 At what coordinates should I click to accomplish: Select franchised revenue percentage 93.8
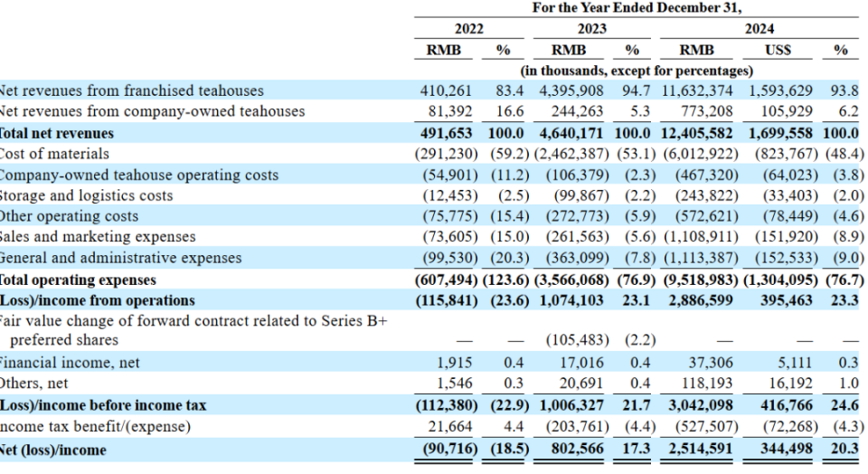844,90
